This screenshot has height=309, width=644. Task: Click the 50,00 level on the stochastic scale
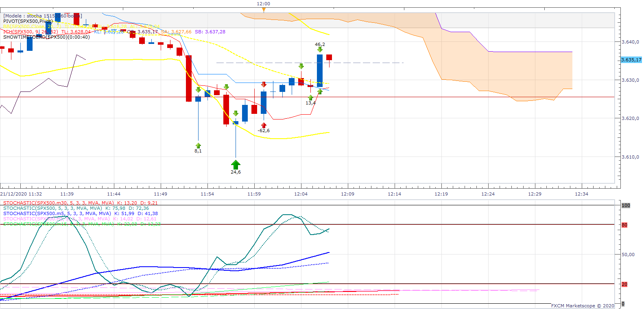(628, 255)
